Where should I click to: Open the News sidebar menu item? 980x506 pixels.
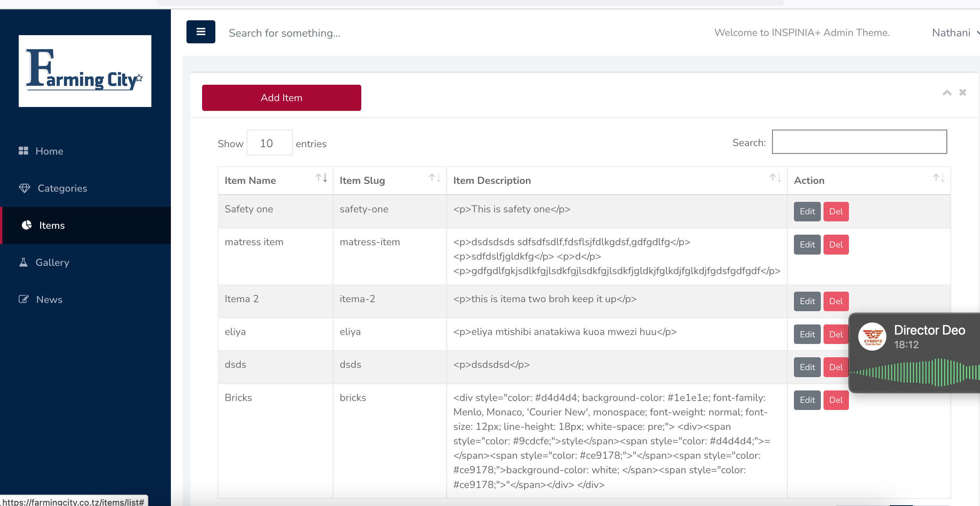click(49, 299)
